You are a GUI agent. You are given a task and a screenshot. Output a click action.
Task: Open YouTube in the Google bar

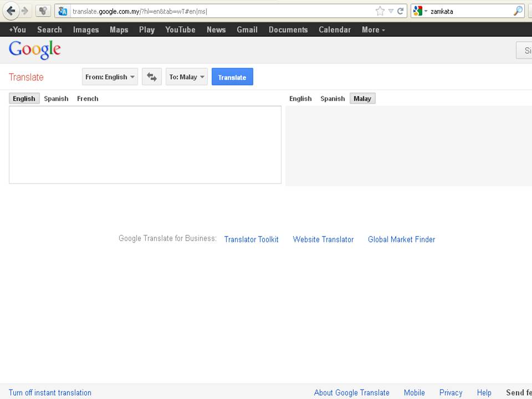pyautogui.click(x=180, y=30)
